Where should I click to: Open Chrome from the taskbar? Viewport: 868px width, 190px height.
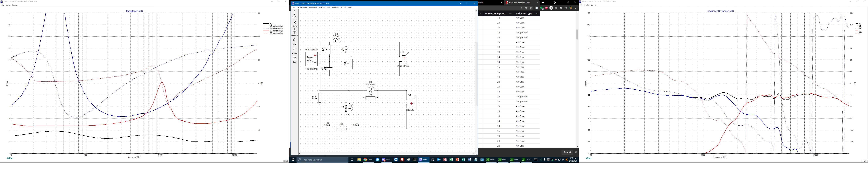point(368,160)
